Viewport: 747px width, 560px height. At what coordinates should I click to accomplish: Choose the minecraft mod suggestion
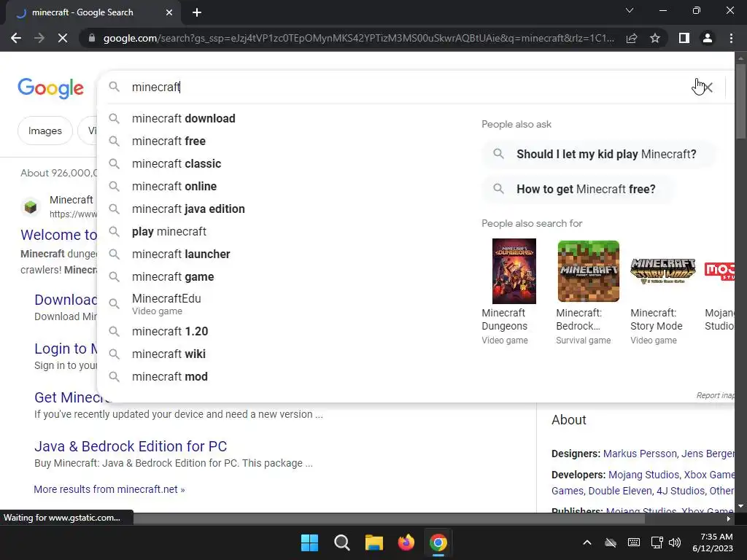point(169,377)
